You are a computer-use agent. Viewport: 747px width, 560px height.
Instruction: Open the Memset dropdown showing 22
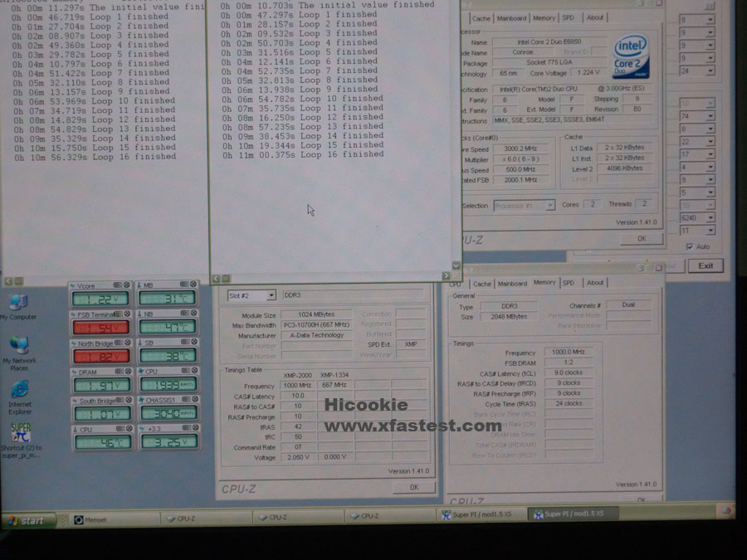tap(697, 142)
